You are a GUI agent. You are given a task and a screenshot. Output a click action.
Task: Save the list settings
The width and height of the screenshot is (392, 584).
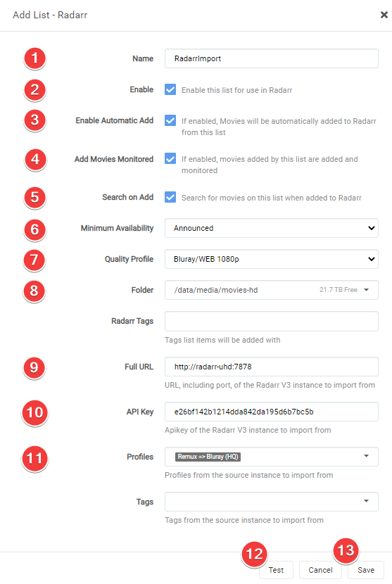pos(366,570)
